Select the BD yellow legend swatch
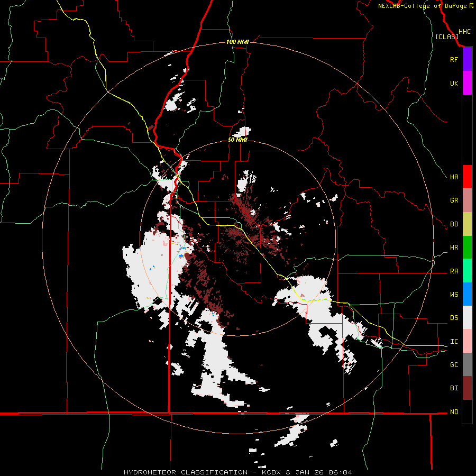Viewport: 476px width, 476px height. click(467, 224)
